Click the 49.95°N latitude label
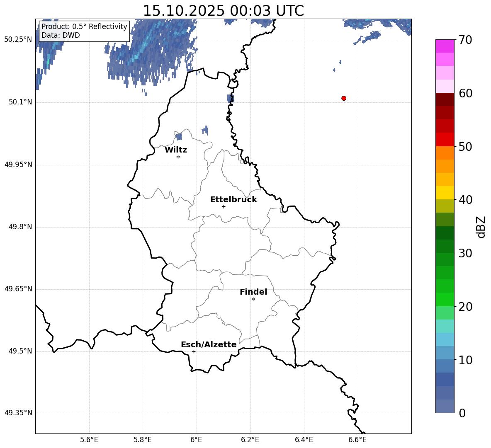This screenshot has height=448, width=491. coord(18,165)
